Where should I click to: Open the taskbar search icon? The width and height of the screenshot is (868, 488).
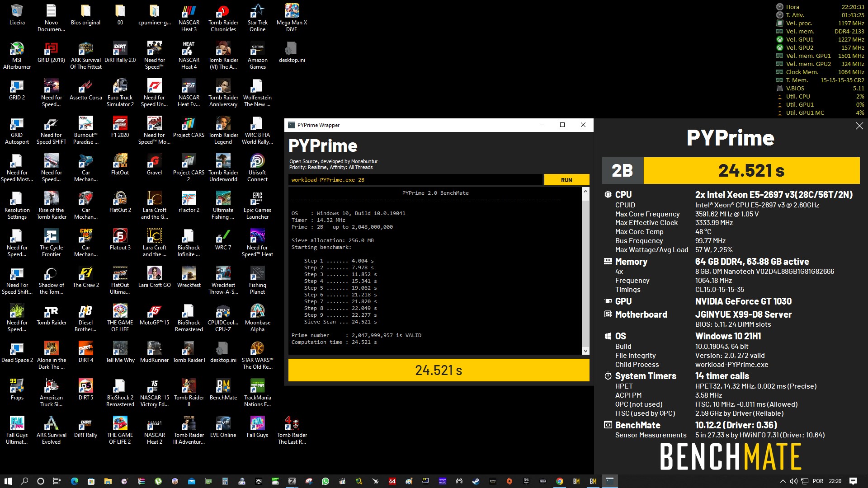[24, 481]
